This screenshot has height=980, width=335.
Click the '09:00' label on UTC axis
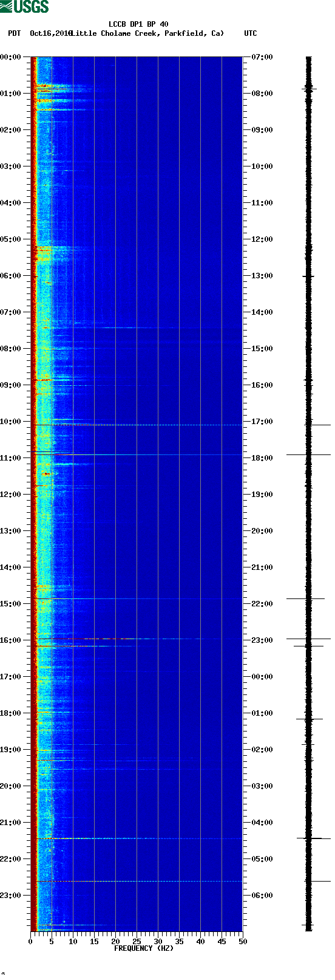point(262,130)
